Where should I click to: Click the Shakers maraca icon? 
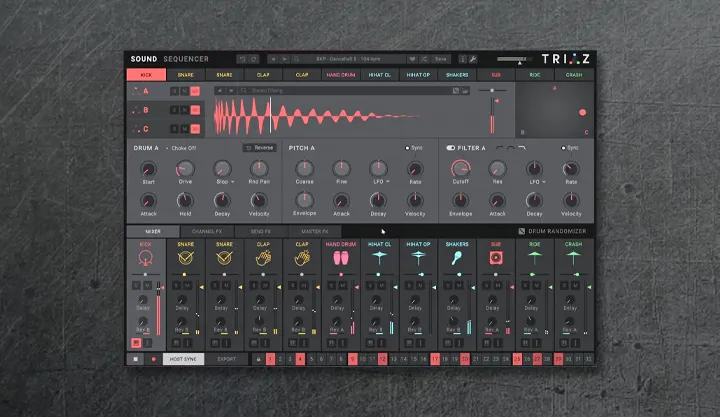click(457, 258)
